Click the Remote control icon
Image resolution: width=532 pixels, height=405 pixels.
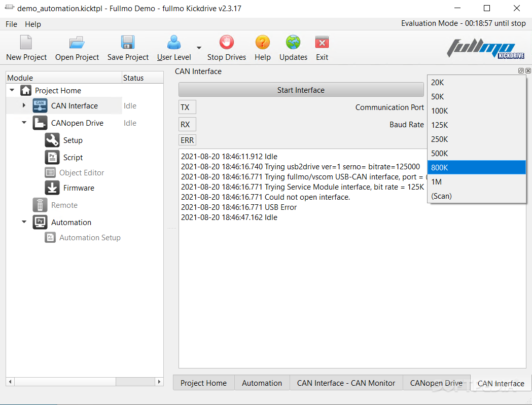click(x=40, y=205)
